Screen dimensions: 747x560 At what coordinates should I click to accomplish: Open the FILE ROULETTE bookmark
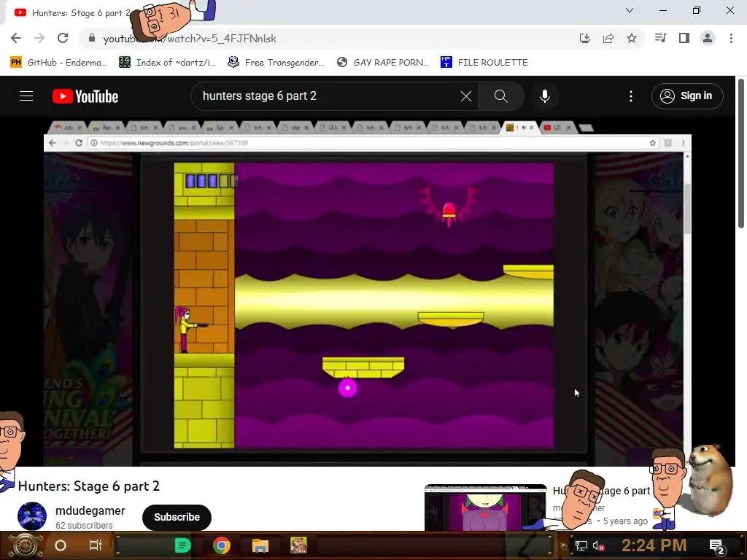[x=484, y=63]
